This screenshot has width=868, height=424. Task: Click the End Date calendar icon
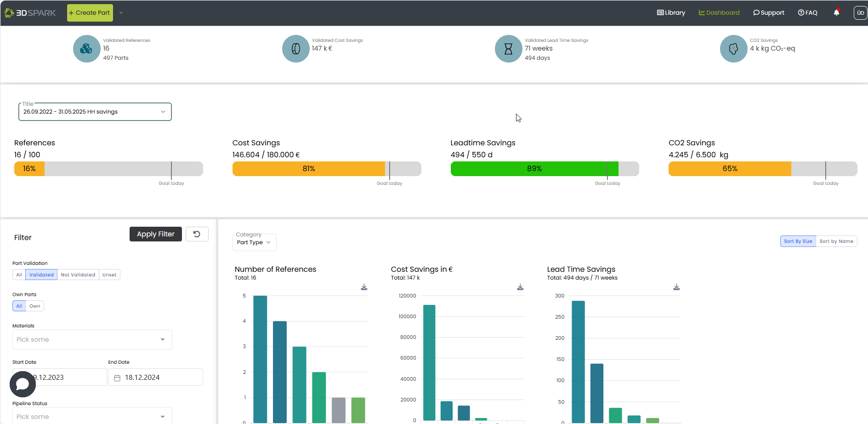pos(117,378)
